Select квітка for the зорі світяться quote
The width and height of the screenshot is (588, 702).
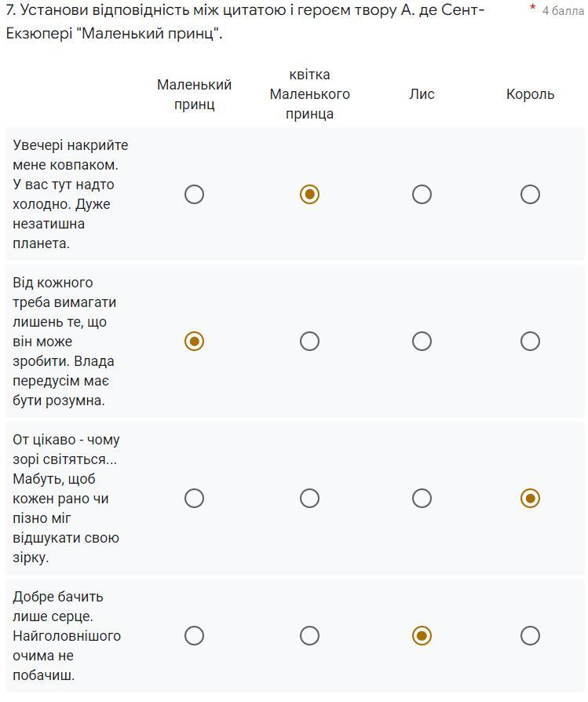click(x=309, y=499)
